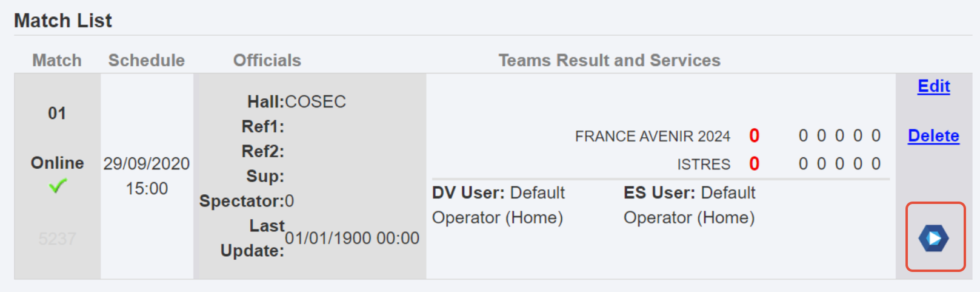Select the Schedule column header

pos(147,61)
